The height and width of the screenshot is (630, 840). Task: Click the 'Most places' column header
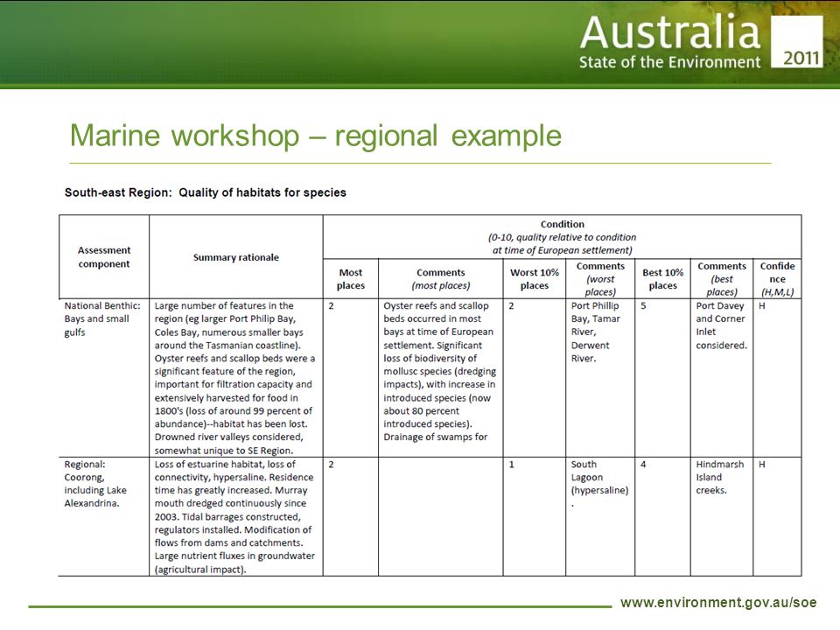[350, 279]
